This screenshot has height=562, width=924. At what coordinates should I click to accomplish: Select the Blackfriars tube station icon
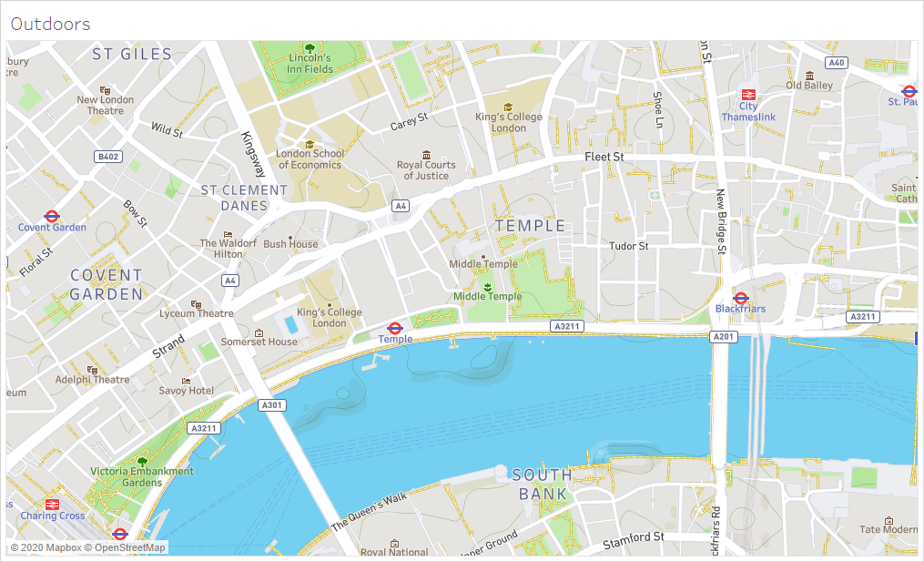tap(740, 297)
